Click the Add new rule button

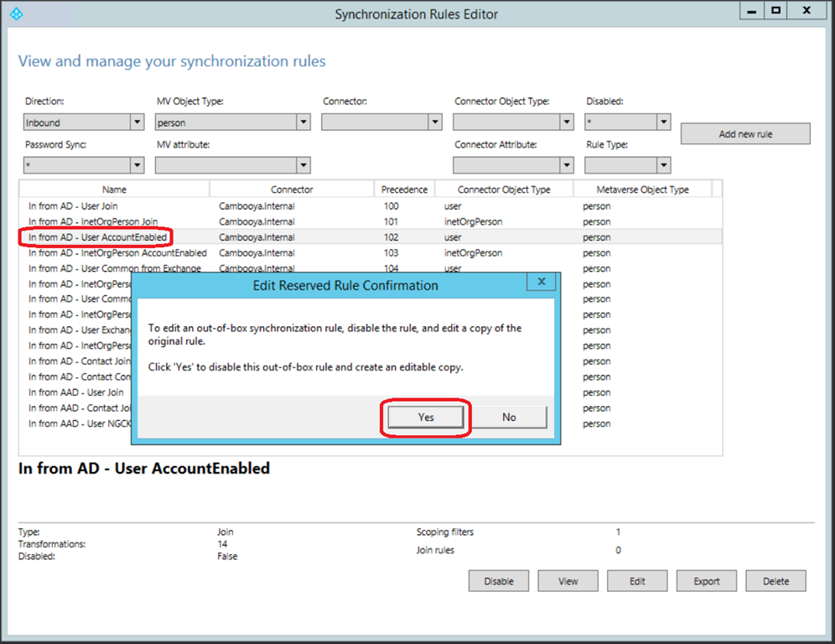click(x=745, y=134)
